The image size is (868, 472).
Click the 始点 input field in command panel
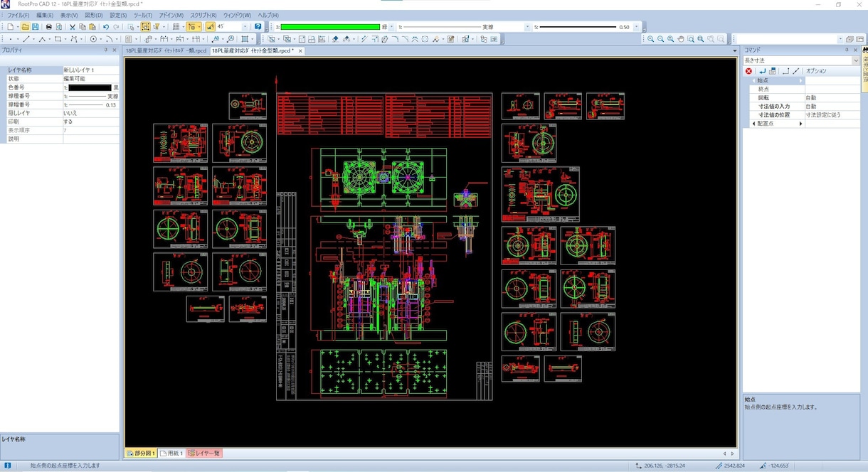832,80
